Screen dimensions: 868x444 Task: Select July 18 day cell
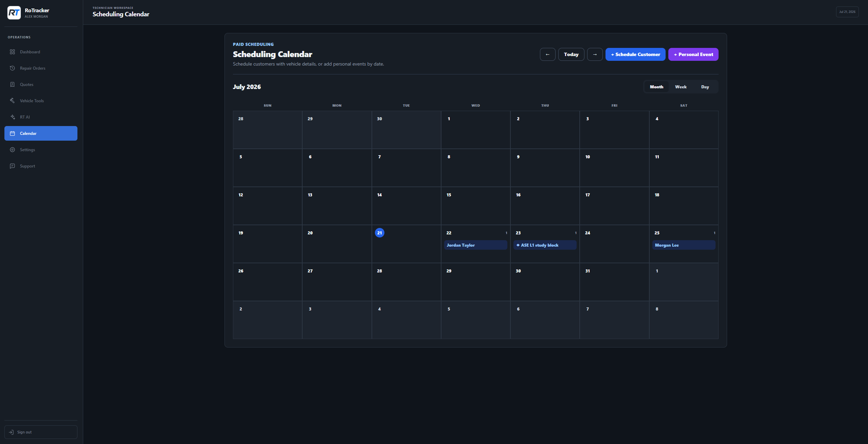pyautogui.click(x=684, y=206)
